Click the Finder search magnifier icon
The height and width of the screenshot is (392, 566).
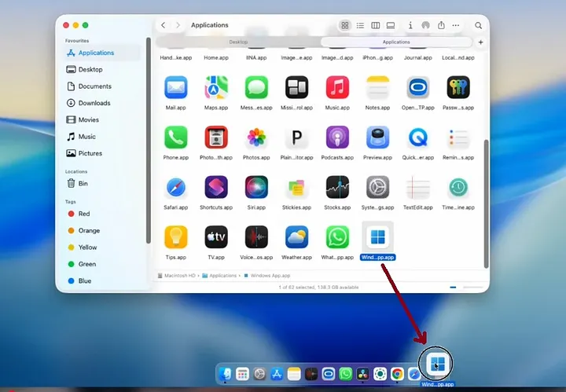coord(478,25)
